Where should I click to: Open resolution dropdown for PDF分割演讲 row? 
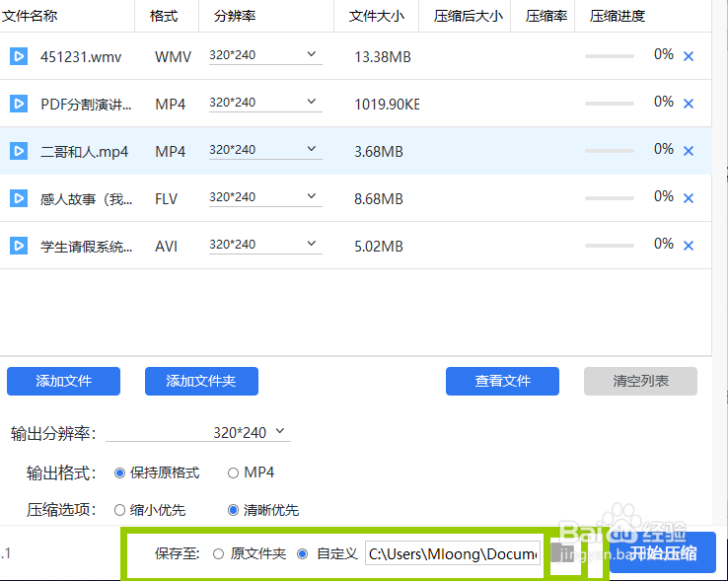[265, 104]
